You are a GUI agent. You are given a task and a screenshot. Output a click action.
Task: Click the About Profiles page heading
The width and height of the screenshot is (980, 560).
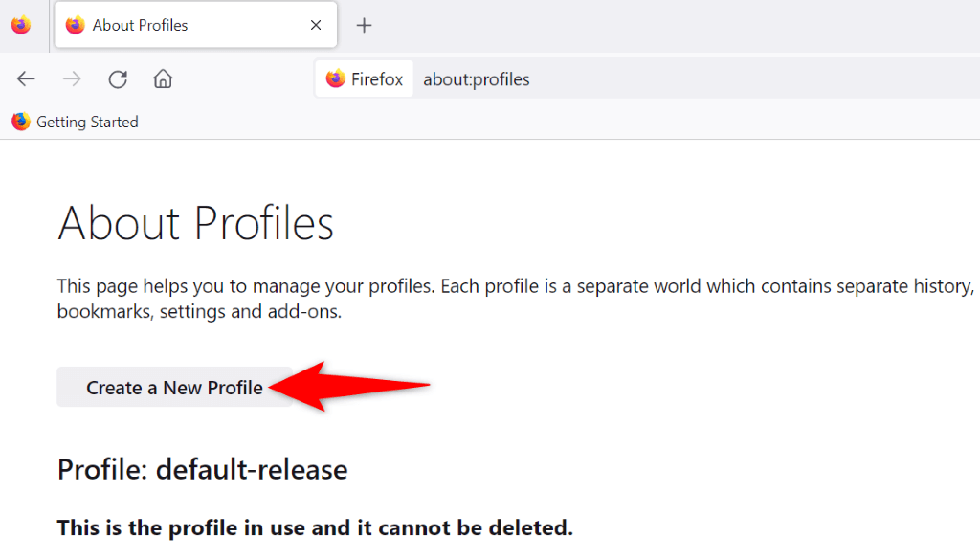click(x=196, y=223)
